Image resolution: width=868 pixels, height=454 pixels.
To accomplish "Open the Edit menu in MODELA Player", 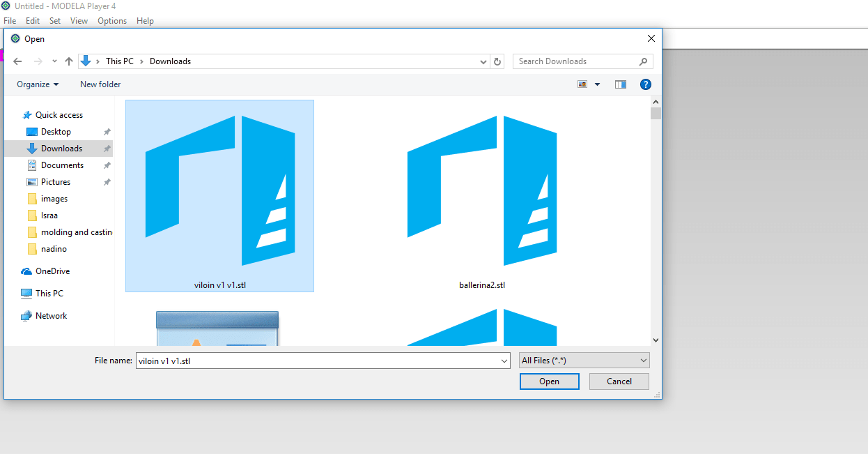I will pos(33,21).
